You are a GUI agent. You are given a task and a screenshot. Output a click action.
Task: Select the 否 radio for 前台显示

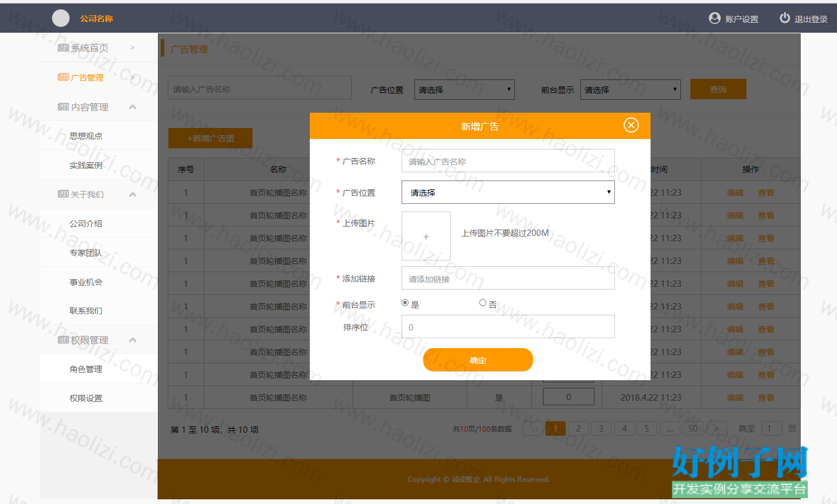coord(483,303)
